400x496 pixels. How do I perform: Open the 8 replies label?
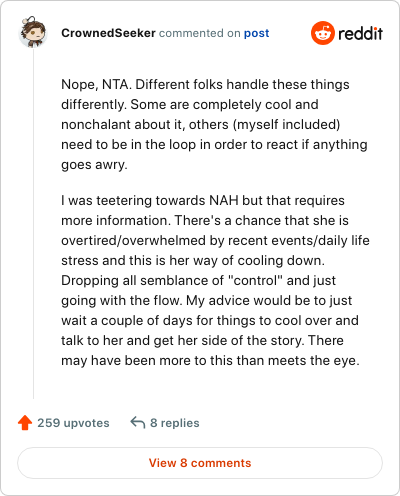pos(174,423)
